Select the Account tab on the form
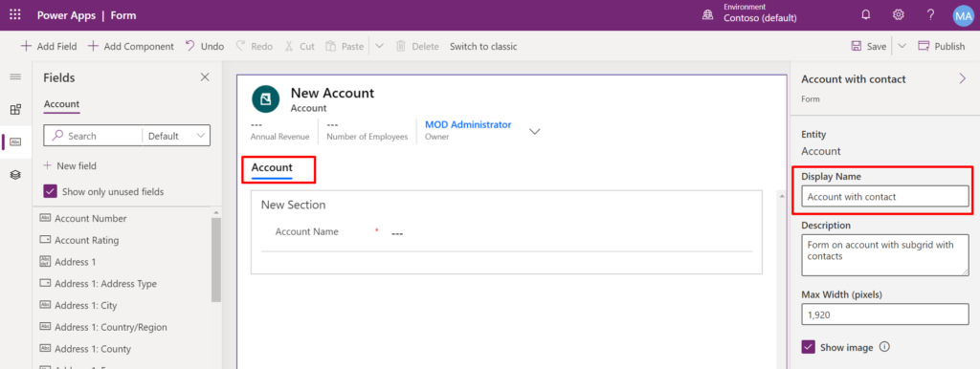The width and height of the screenshot is (980, 369). tap(272, 168)
